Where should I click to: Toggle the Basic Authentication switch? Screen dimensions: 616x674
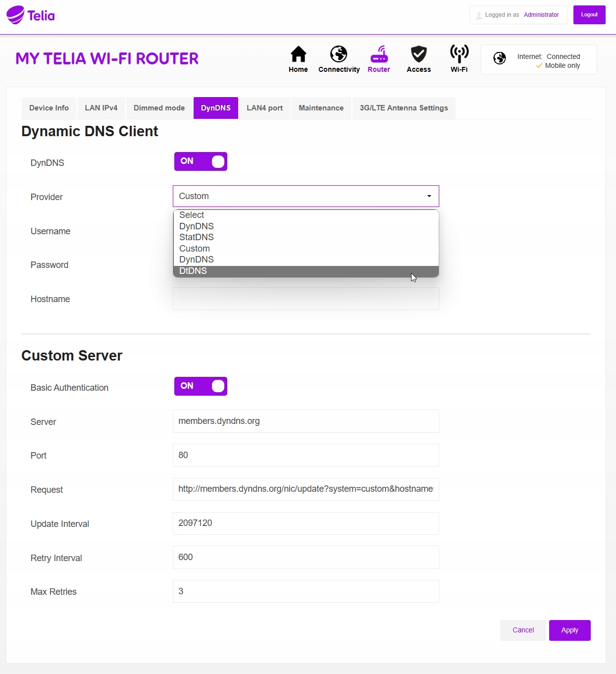tap(201, 386)
